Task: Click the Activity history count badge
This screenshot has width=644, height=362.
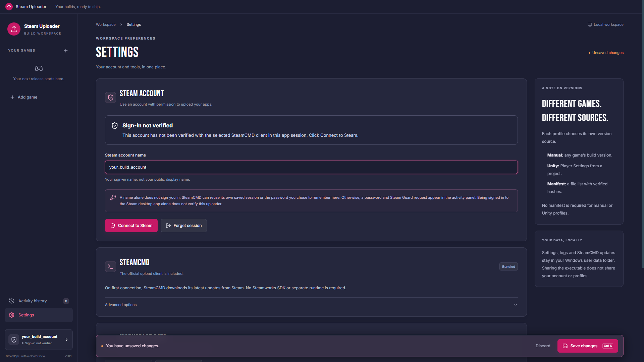Action: pos(66,301)
